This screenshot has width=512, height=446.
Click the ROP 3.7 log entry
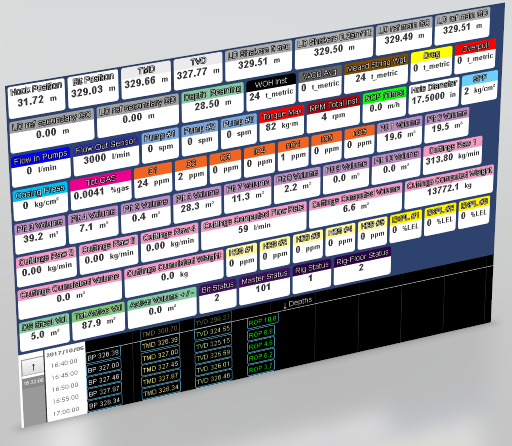point(260,368)
